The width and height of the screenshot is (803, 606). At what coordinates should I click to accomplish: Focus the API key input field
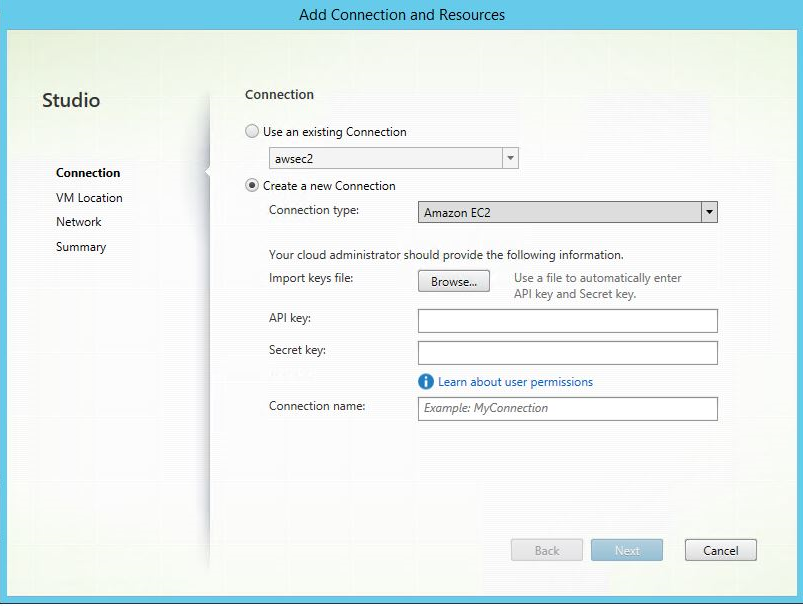[x=567, y=320]
